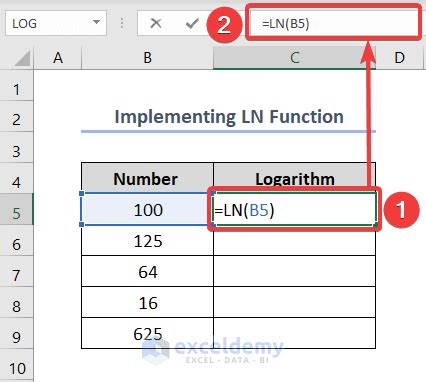
Task: Click the formula bar containing =LN(B5)
Action: pyautogui.click(x=333, y=23)
